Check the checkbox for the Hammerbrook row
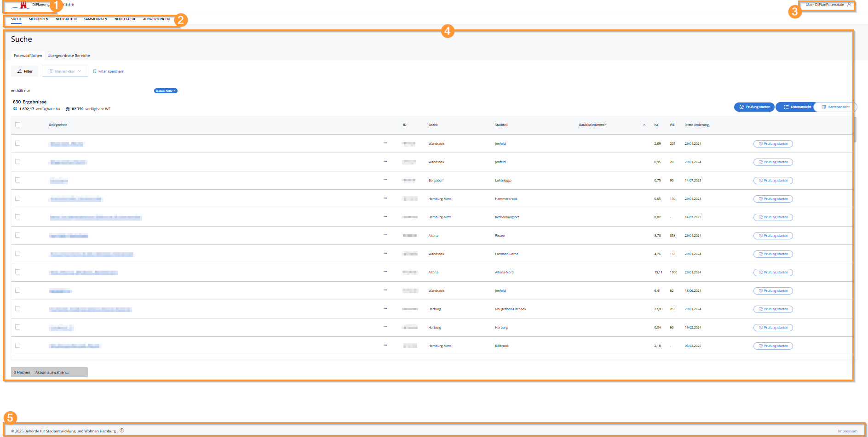The width and height of the screenshot is (868, 437). pyautogui.click(x=18, y=199)
